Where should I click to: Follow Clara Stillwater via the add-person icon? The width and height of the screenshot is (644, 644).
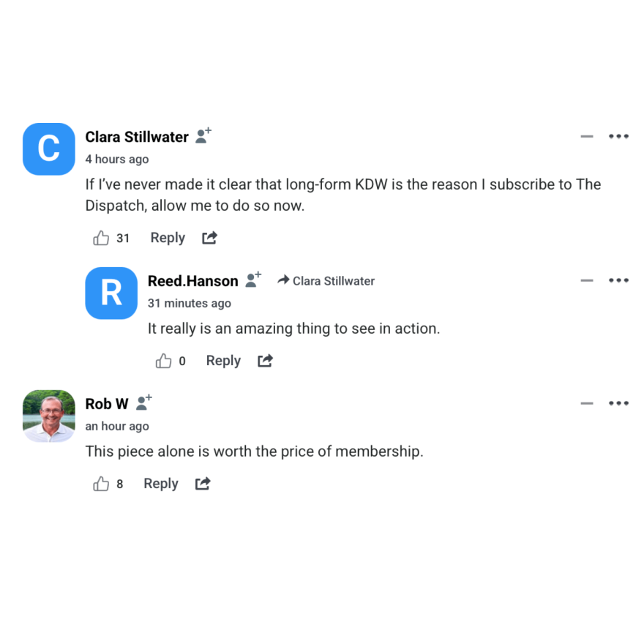(x=202, y=135)
